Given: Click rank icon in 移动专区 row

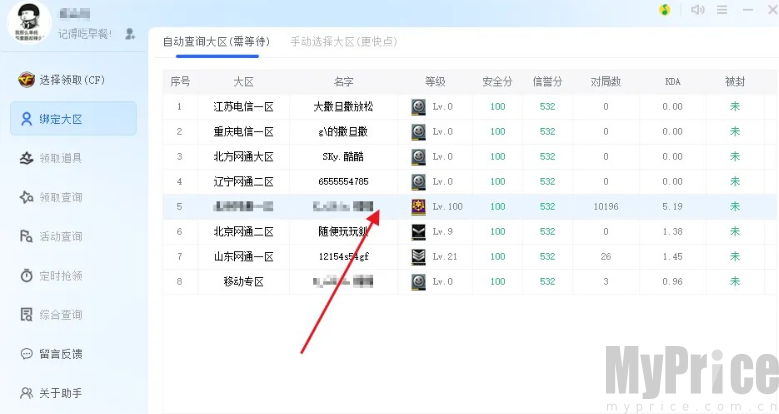Looking at the screenshot, I should point(418,281).
